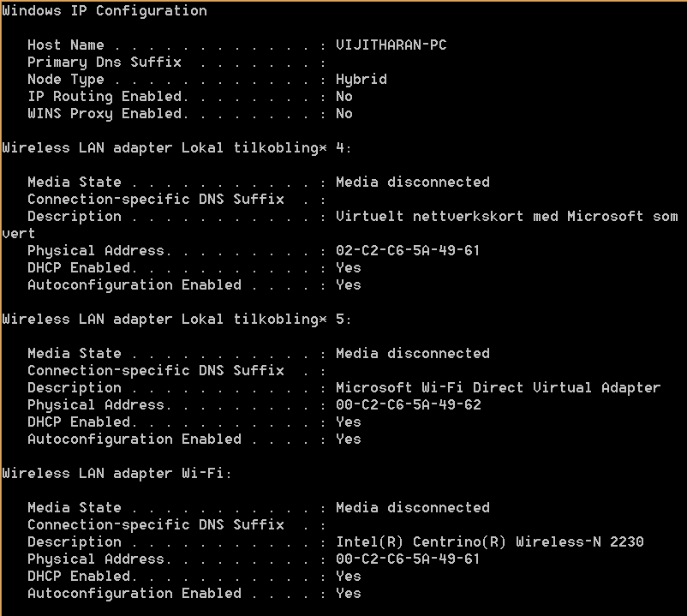Click the WINS Proxy Enabled line

[x=189, y=114]
